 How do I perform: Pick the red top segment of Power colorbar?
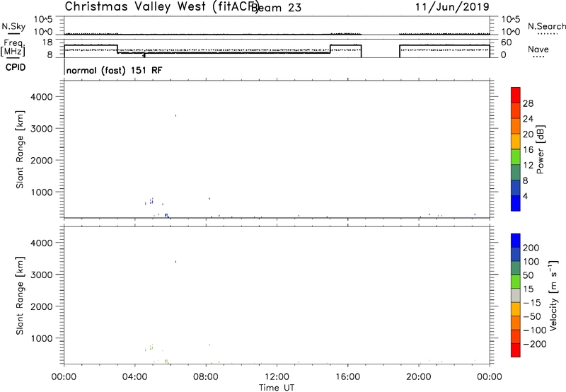coord(516,96)
